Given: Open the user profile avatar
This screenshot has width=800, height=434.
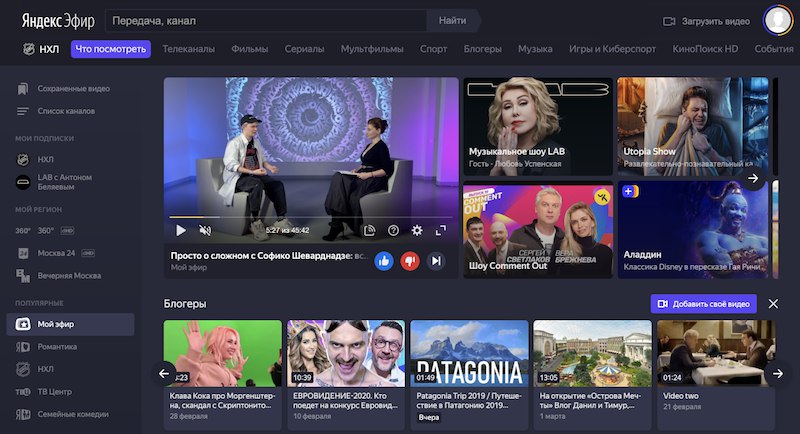Looking at the screenshot, I should (x=778, y=20).
